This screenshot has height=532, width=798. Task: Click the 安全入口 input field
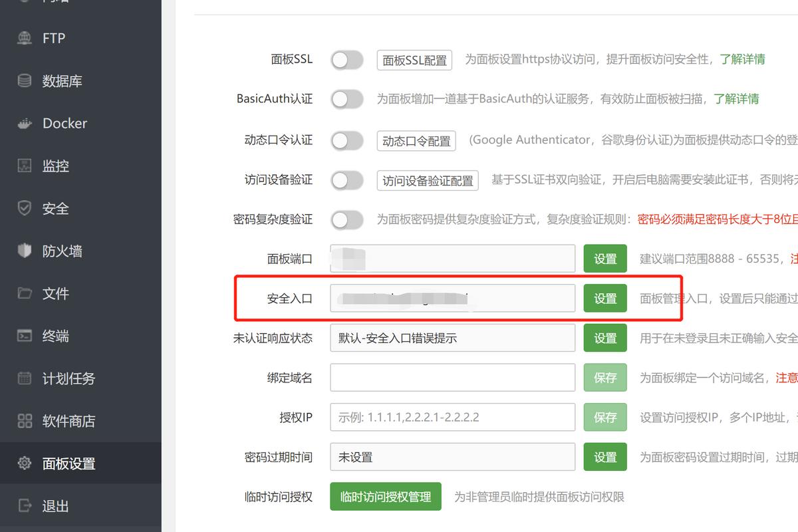click(x=452, y=299)
